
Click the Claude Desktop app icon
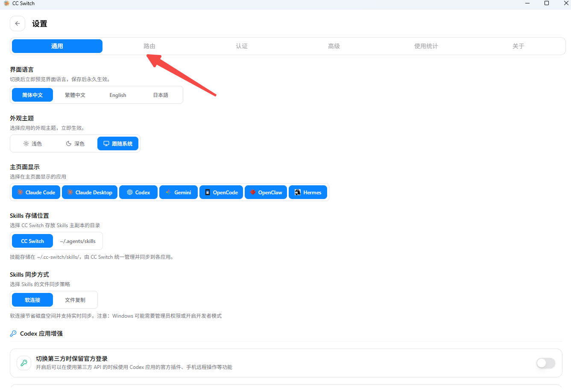coord(70,192)
